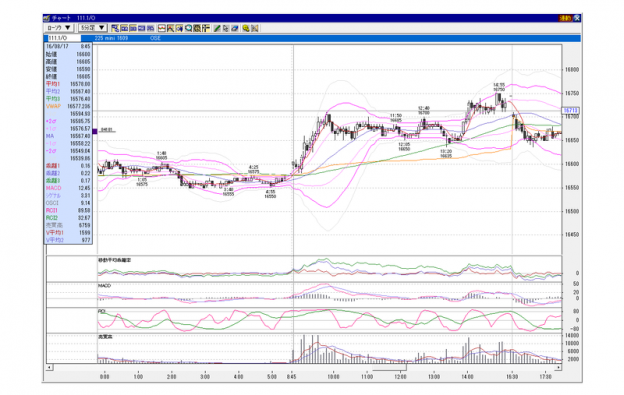Click left arrow of horizontal scrollbar
Screen dimensions: 624x395
point(49,367)
